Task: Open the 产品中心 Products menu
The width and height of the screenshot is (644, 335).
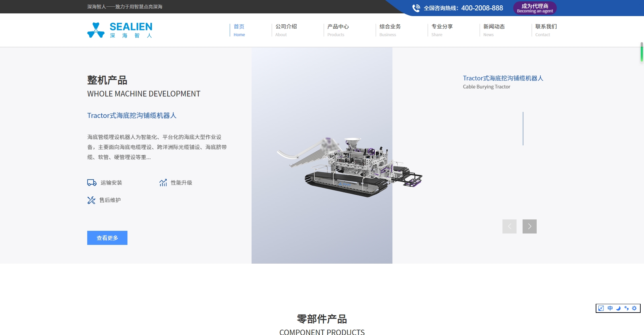Action: point(338,30)
